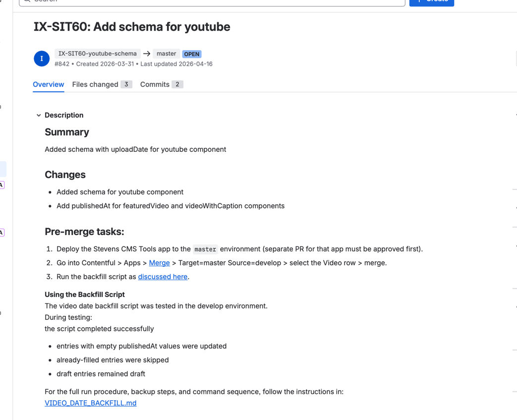The height and width of the screenshot is (420, 517).
Task: Select the IX-SIT60-youtube-schema branch chip
Action: [97, 53]
